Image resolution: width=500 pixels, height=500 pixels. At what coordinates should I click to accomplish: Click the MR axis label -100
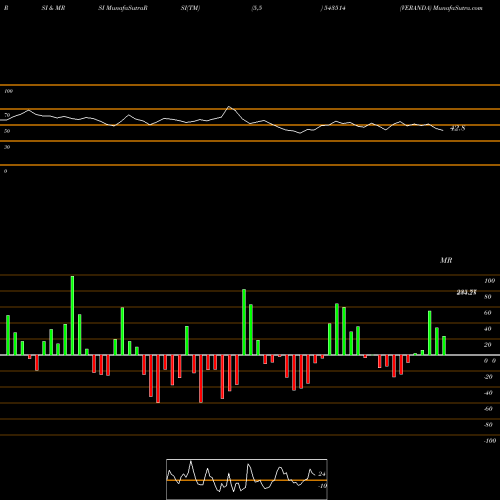point(490,441)
